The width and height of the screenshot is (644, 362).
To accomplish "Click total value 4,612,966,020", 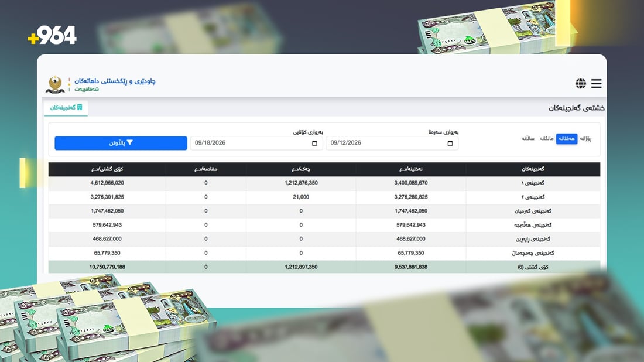I will pos(107,183).
